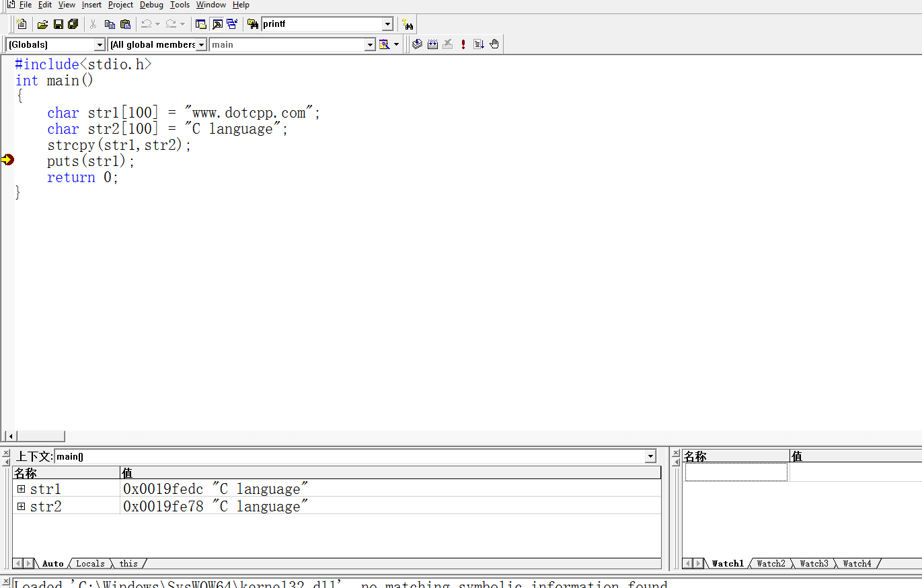The width and height of the screenshot is (922, 588).
Task: Click the Go debug icon
Action: [x=479, y=44]
